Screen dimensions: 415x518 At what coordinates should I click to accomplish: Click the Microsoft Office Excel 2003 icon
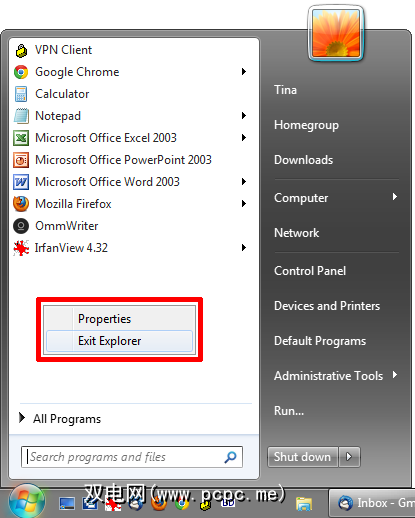click(x=21, y=138)
